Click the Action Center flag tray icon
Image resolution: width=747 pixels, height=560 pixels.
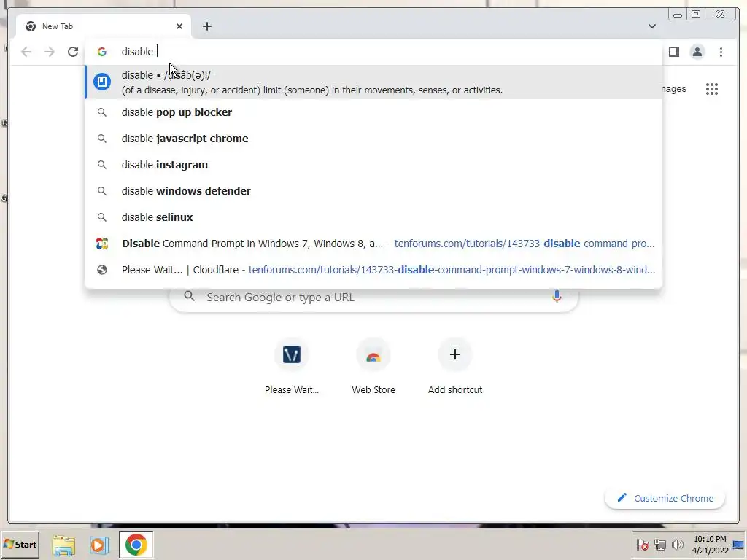click(643, 545)
